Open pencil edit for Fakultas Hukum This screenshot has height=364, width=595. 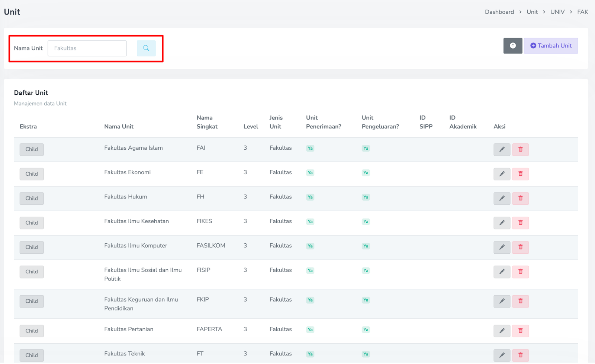pyautogui.click(x=502, y=198)
